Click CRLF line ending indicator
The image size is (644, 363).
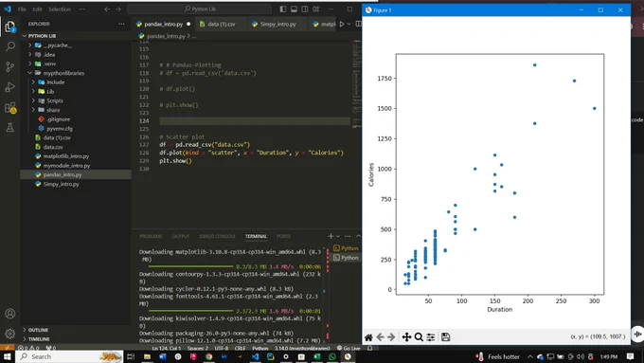241,348
